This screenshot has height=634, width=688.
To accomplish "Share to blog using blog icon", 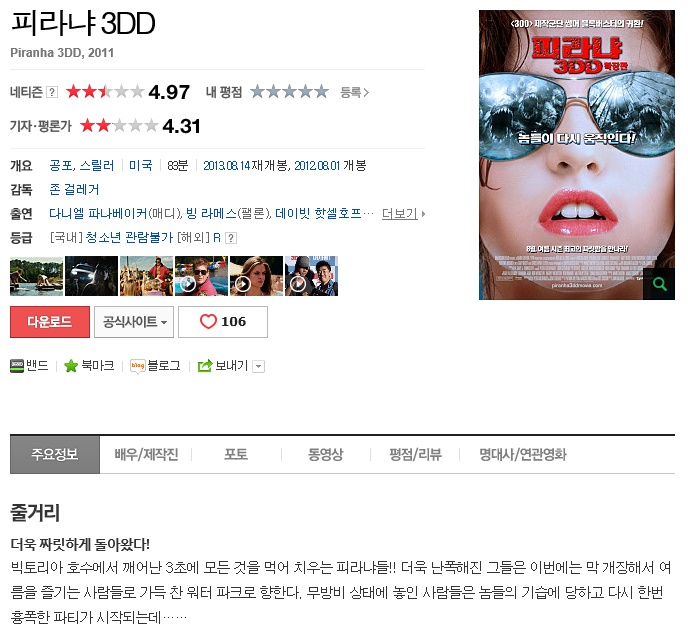I will [138, 366].
